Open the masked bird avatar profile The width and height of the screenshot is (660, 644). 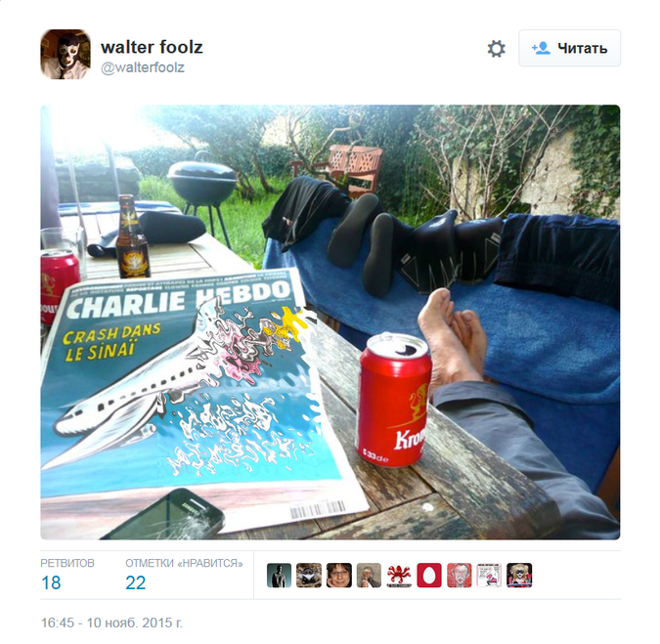tap(309, 576)
